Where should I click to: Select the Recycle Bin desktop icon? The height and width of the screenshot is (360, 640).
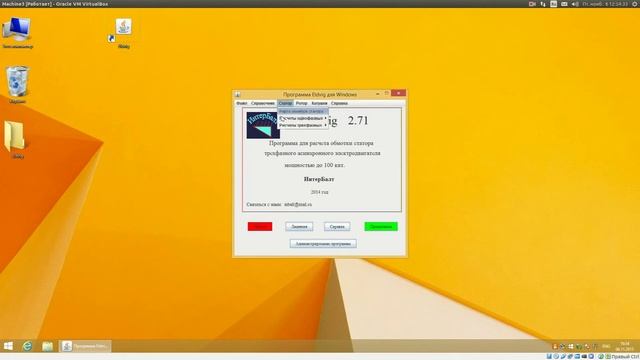[x=17, y=84]
